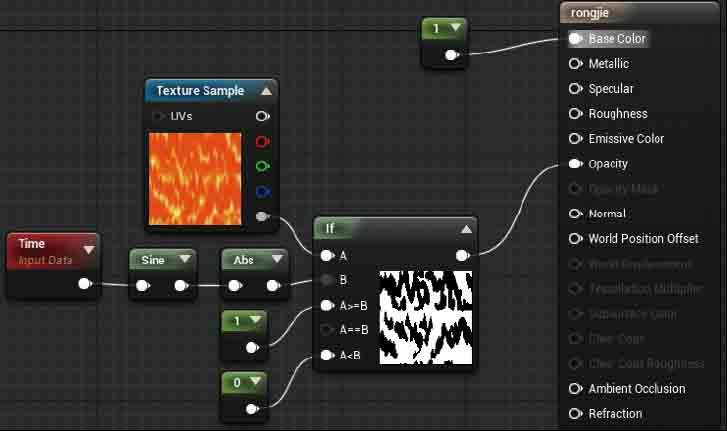Click the UVs input pin on Texture Sample
Image resolution: width=727 pixels, height=431 pixels.
point(159,117)
